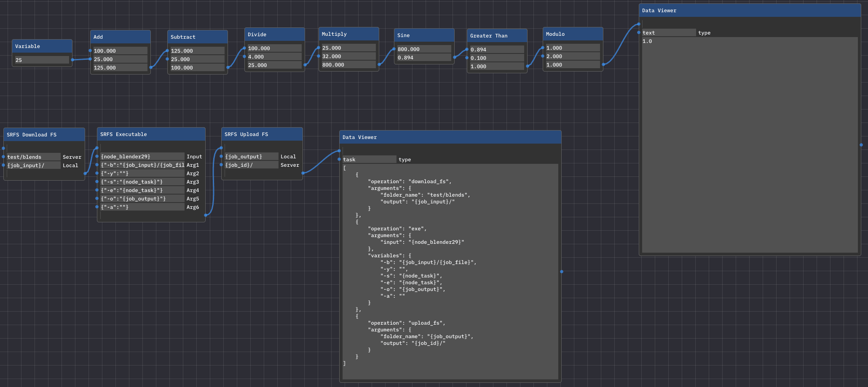Viewport: 868px width, 387px height.
Task: Click the text Data Viewer's right-edge port
Action: coord(861,145)
